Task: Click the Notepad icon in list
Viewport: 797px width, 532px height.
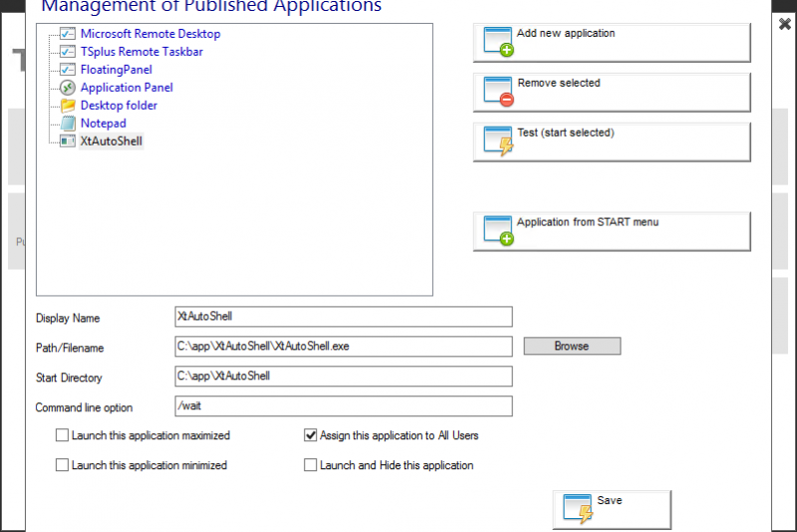Action: click(68, 124)
